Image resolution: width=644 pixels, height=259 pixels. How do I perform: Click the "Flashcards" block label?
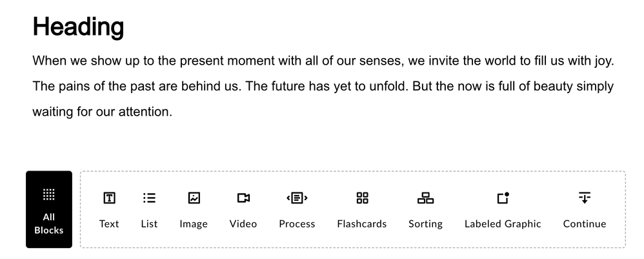coord(362,224)
